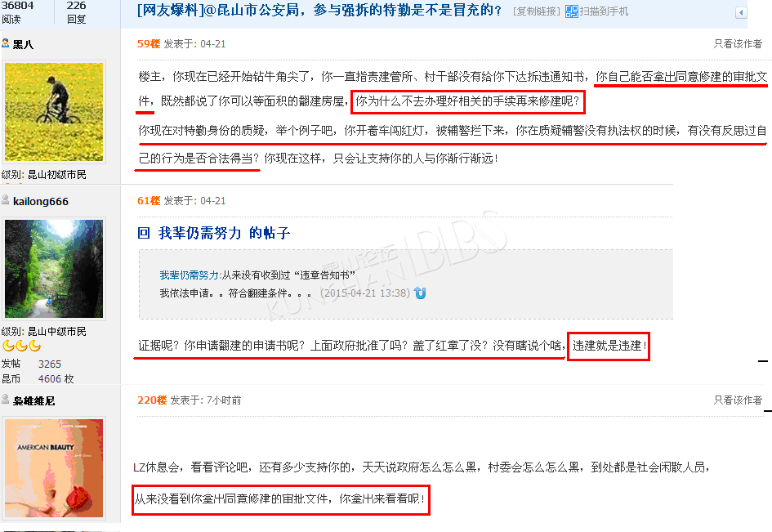Click the user icon beside 枭雄维尼
Viewport: 772px width, 532px height.
[x=6, y=400]
